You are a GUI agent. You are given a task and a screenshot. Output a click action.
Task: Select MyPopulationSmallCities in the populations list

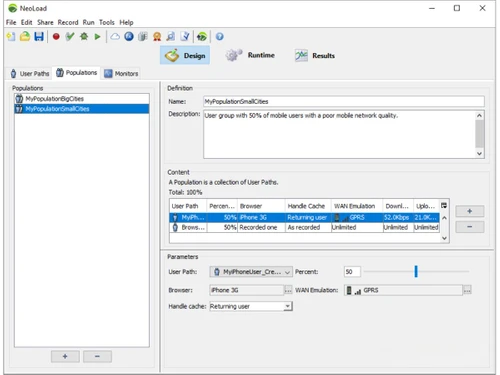(82, 109)
